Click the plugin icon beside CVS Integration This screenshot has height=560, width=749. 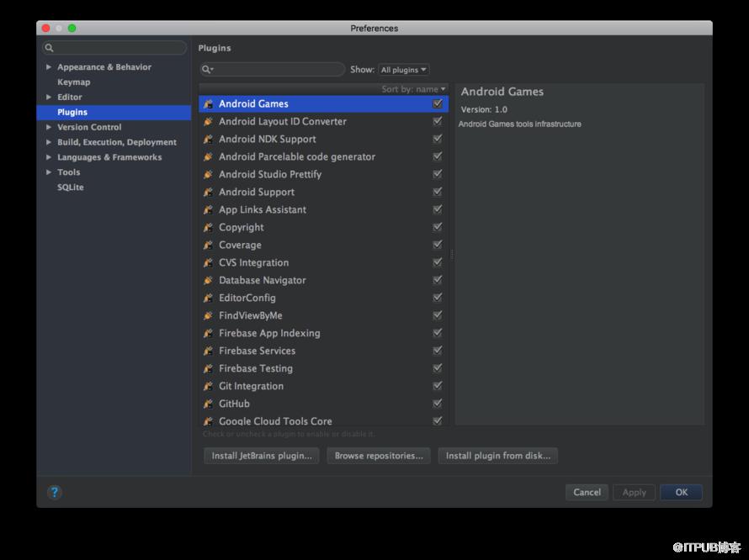point(208,263)
